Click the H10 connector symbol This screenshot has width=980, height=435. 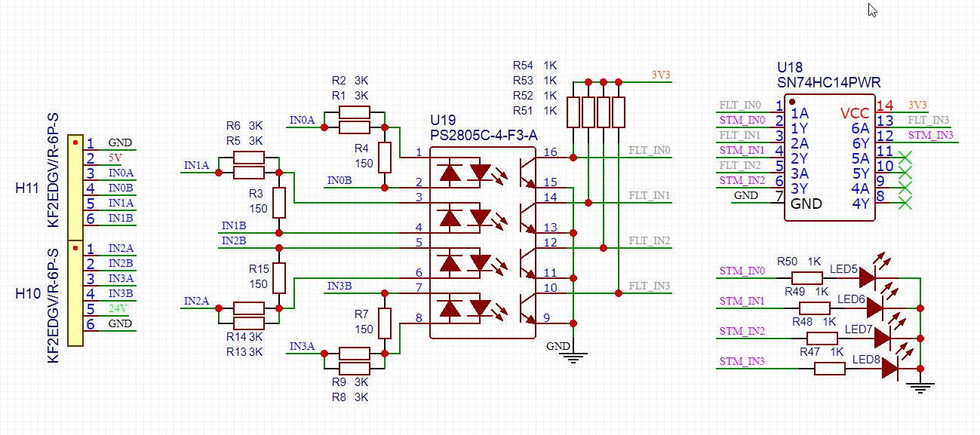75,293
